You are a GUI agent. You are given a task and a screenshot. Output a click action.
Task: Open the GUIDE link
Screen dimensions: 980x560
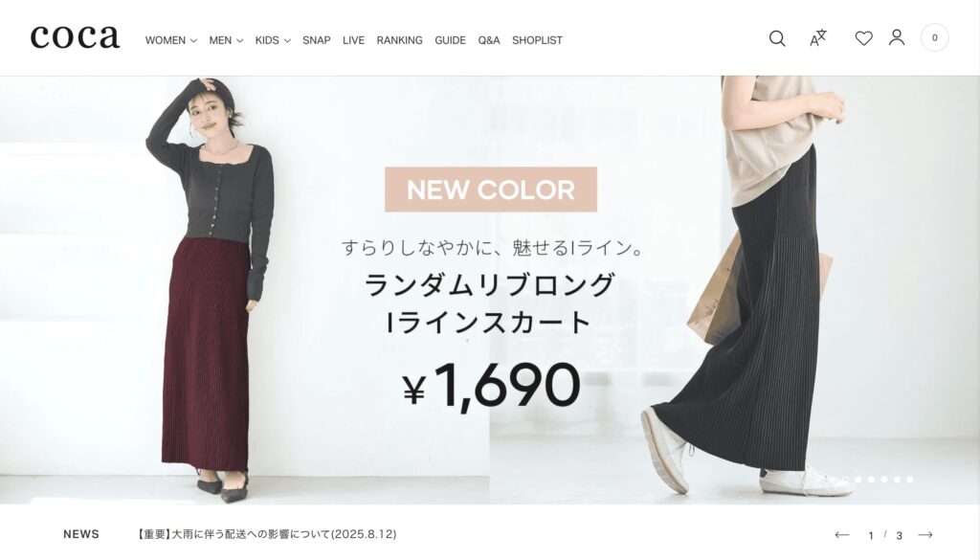pos(450,40)
